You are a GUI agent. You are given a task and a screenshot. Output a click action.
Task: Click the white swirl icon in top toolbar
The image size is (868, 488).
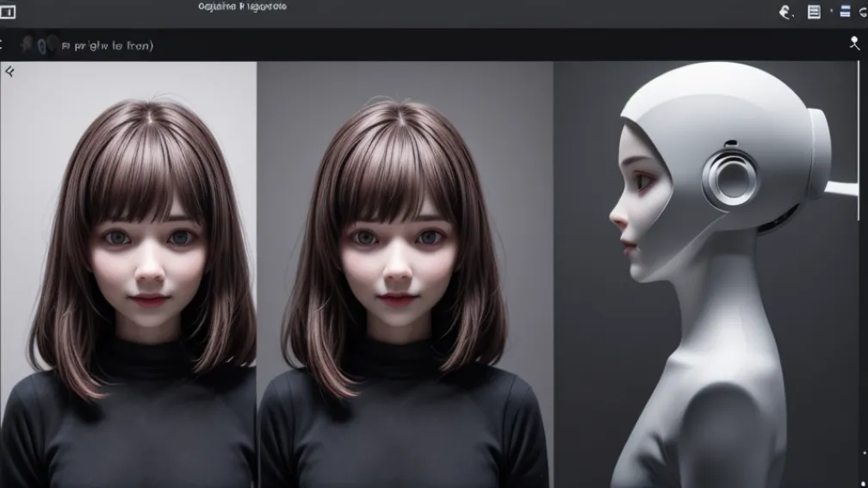[x=785, y=12]
